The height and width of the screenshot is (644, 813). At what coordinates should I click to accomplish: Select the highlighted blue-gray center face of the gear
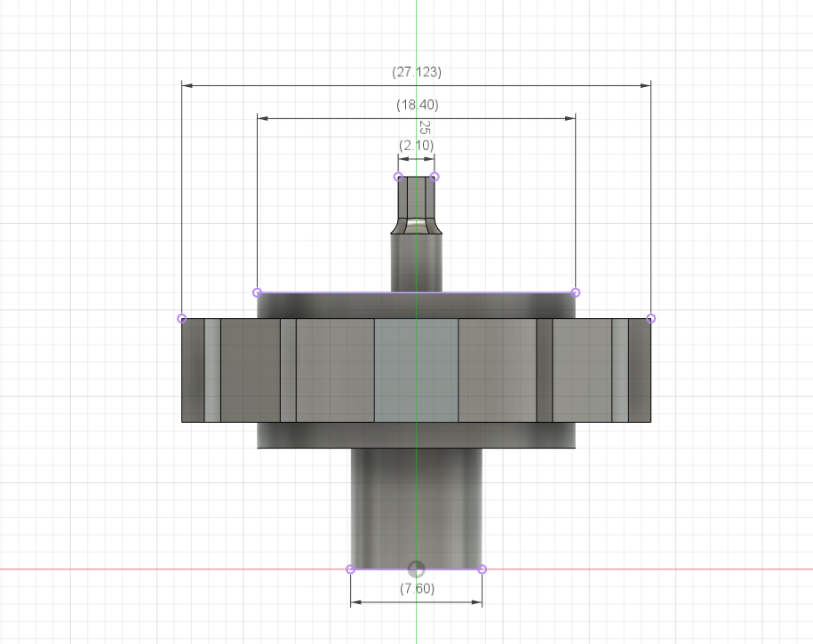(x=417, y=370)
